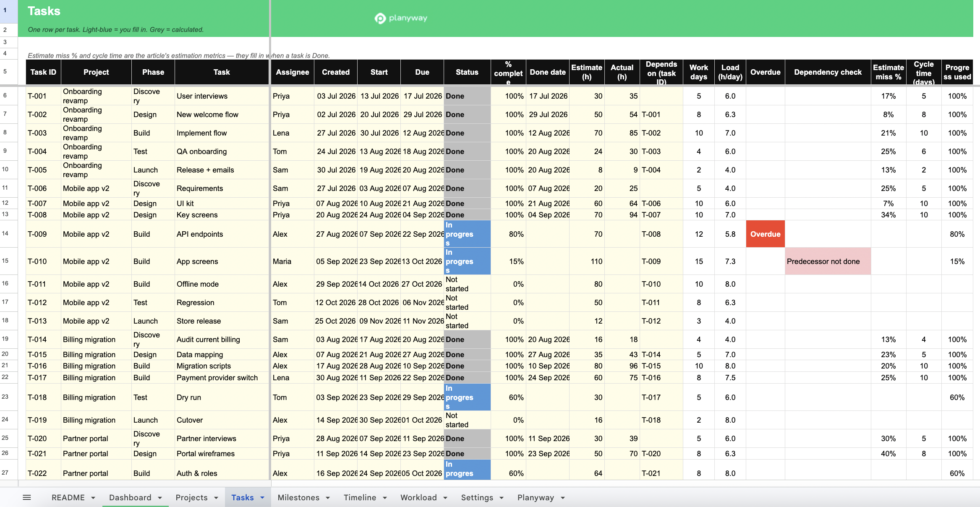The height and width of the screenshot is (507, 980).
Task: Select the Project column header
Action: (x=96, y=72)
